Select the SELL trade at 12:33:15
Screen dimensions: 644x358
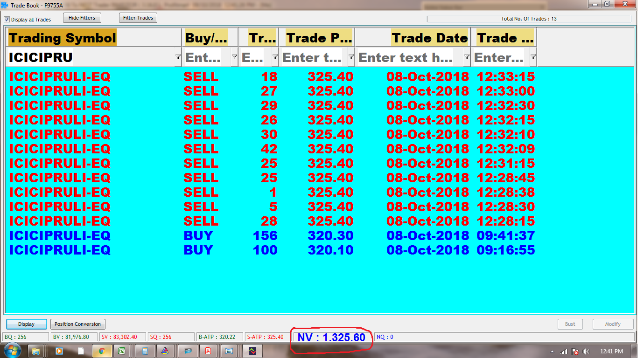(x=272, y=76)
